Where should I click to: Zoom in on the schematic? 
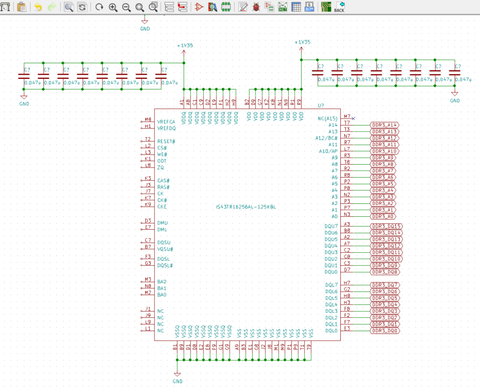point(113,7)
